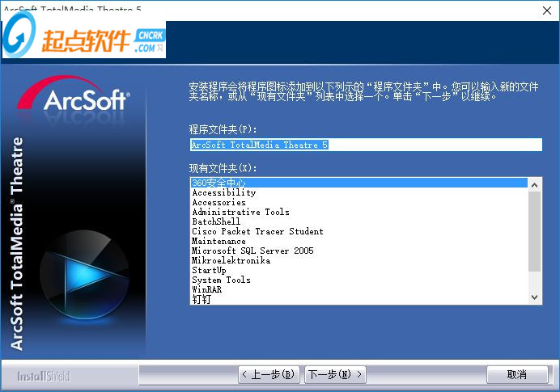Select Microsoft SQL Server 2005 folder
560x392 pixels.
click(x=358, y=251)
